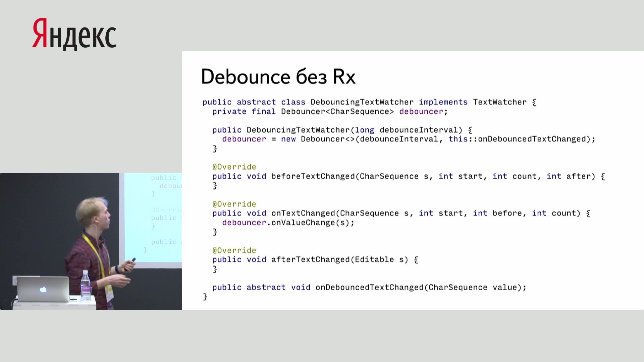Click the final closing brace of the class

pyautogui.click(x=205, y=297)
